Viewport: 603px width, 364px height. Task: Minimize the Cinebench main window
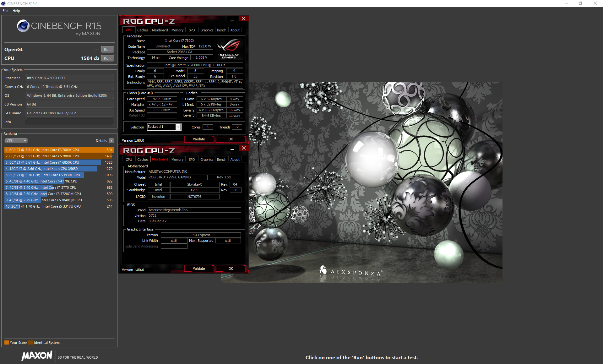567,3
